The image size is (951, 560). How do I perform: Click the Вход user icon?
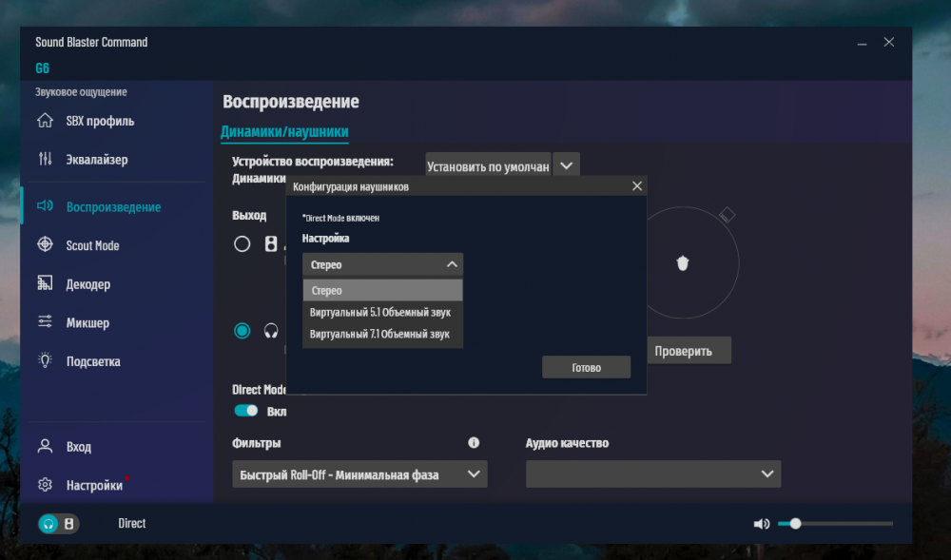pos(45,447)
